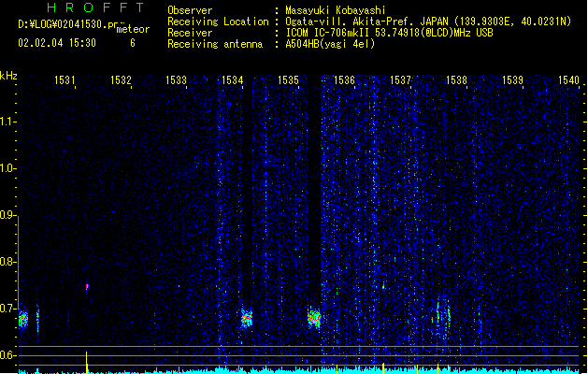Click the 1532 time axis label
Image resolution: width=588 pixels, height=374 pixels.
(121, 80)
